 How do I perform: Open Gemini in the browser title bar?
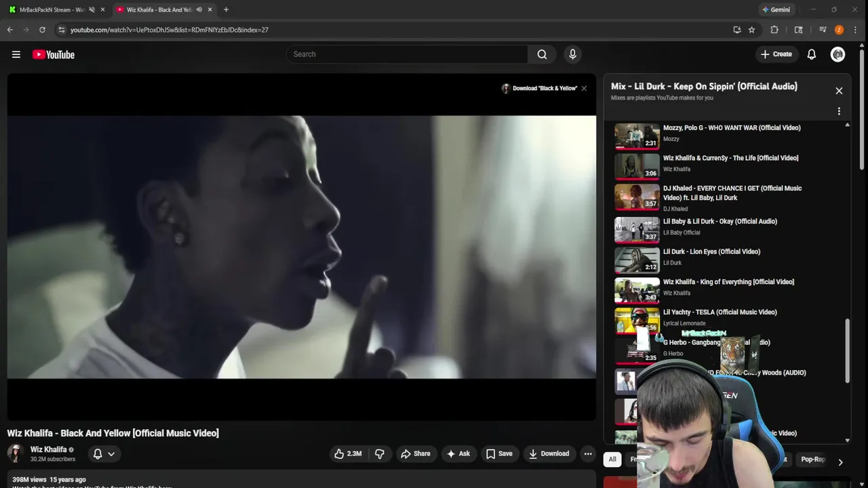pyautogui.click(x=776, y=9)
